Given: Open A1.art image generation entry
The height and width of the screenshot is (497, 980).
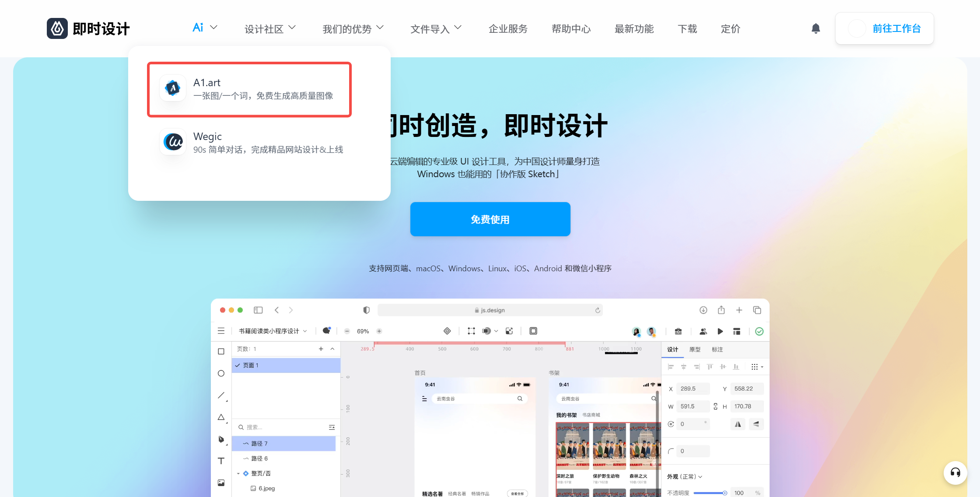Looking at the screenshot, I should 249,90.
